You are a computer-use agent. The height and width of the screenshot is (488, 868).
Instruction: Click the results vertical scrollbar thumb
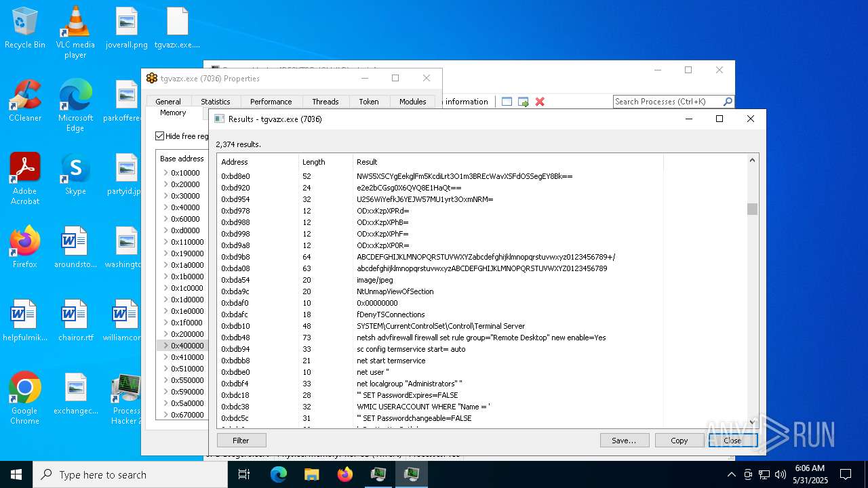tap(752, 209)
